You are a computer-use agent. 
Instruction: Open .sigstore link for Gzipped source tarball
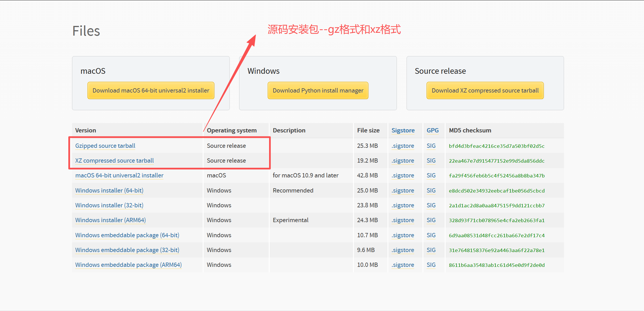coord(403,146)
